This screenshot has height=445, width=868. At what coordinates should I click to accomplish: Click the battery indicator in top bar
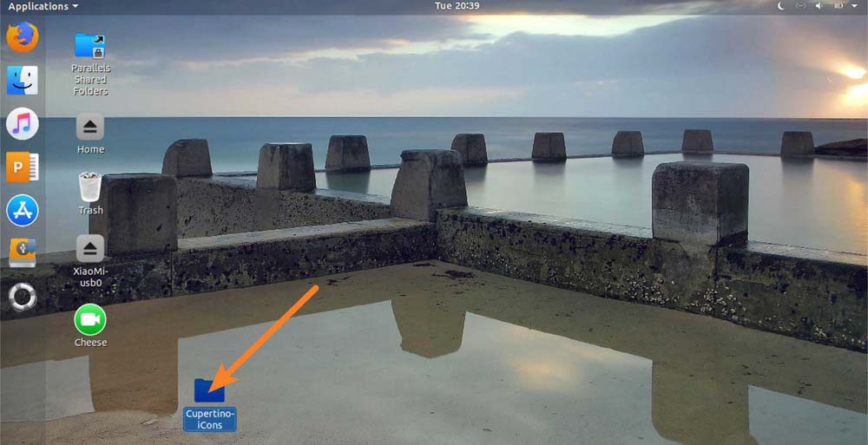click(838, 6)
